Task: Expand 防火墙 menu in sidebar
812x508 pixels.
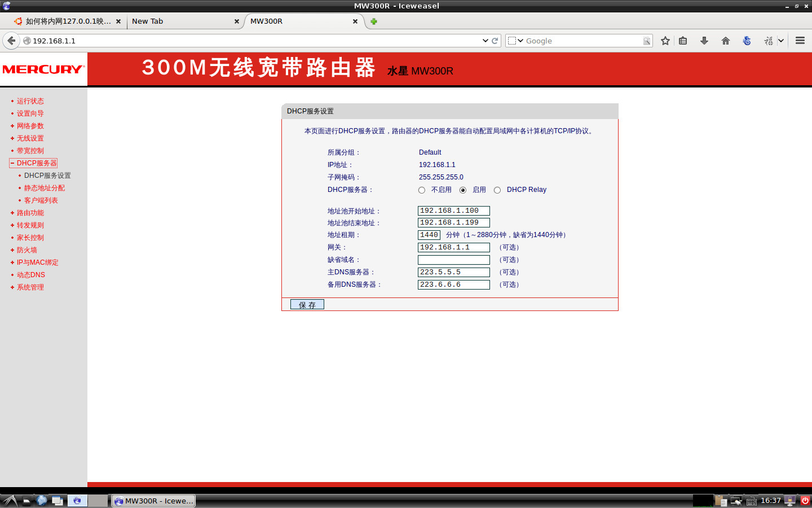Action: coord(27,250)
